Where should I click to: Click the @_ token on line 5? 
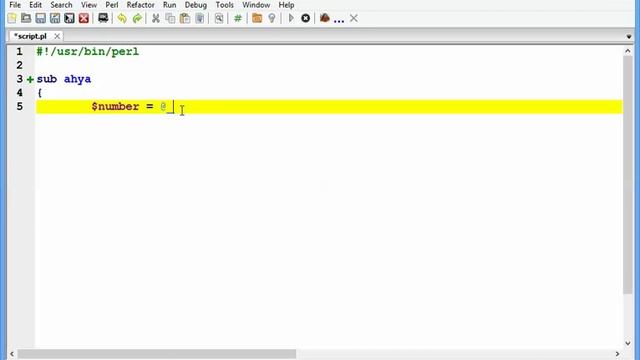[x=167, y=107]
